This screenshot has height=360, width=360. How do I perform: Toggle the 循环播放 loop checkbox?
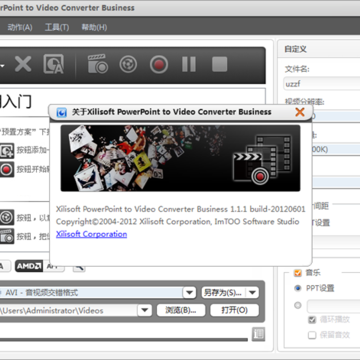[312, 320]
